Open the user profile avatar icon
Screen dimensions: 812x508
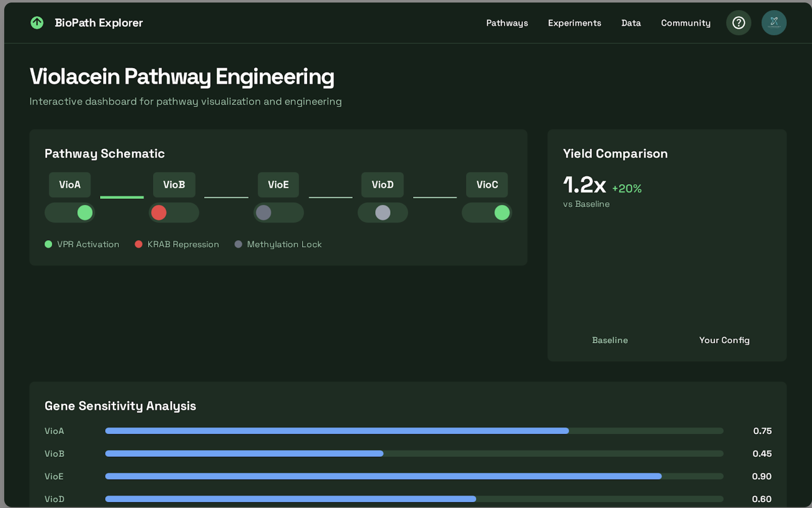774,23
